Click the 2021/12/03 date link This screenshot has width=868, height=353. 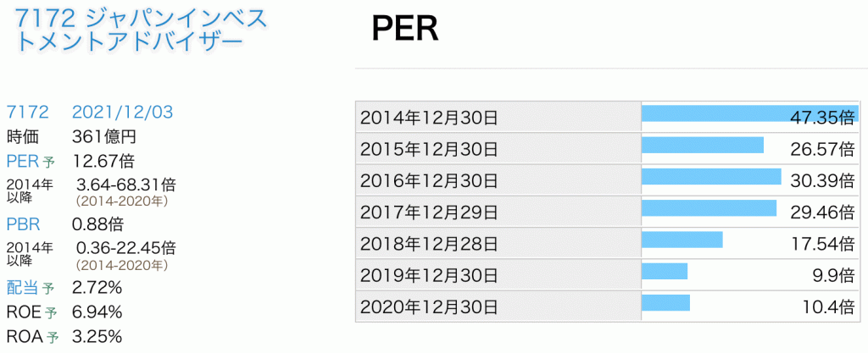pos(122,113)
